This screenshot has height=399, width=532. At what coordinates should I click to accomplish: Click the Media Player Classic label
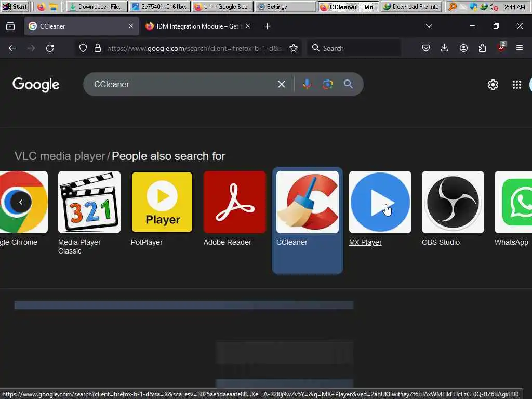79,247
